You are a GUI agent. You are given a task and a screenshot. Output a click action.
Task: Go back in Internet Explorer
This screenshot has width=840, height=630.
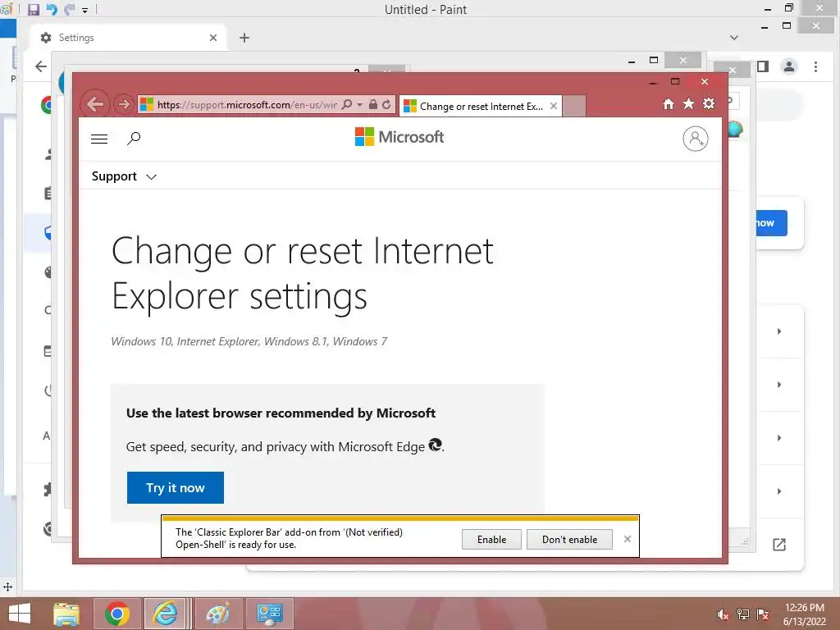tap(95, 104)
